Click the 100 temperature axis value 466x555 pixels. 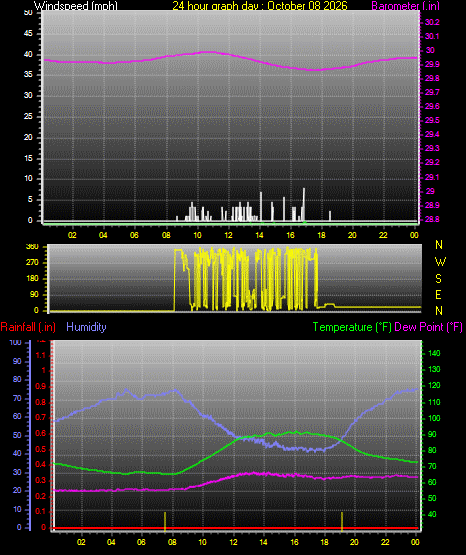click(x=434, y=418)
